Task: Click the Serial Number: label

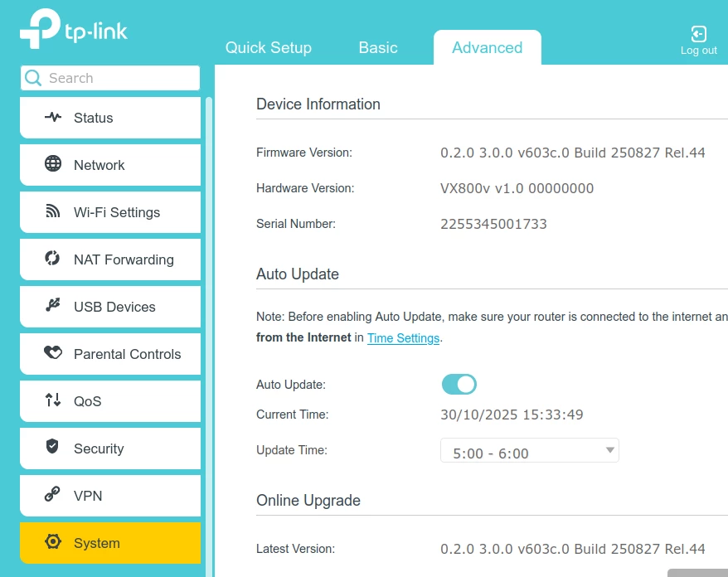Action: (x=296, y=224)
